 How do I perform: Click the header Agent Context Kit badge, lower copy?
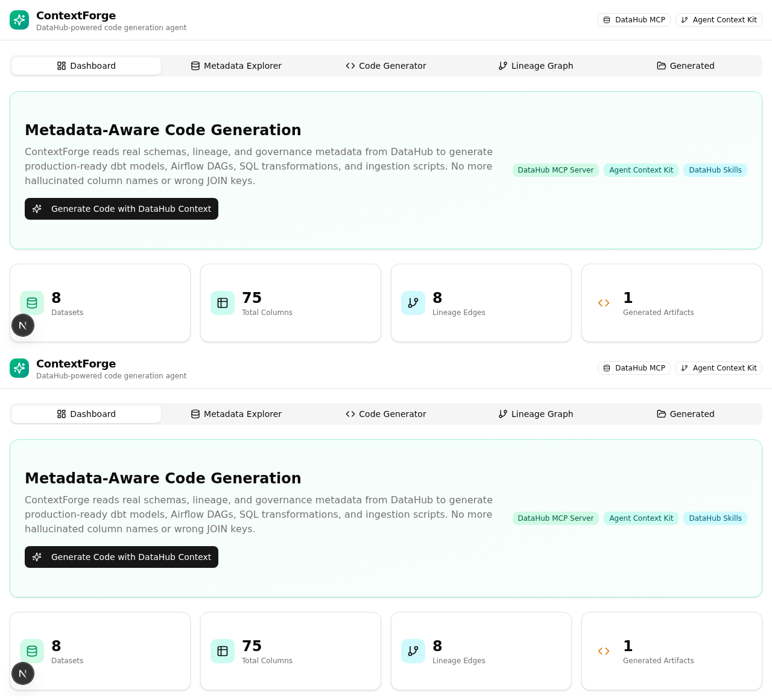719,368
